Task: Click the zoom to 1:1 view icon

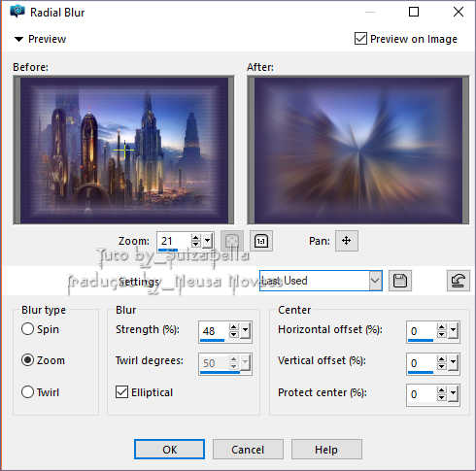Action: (x=261, y=241)
